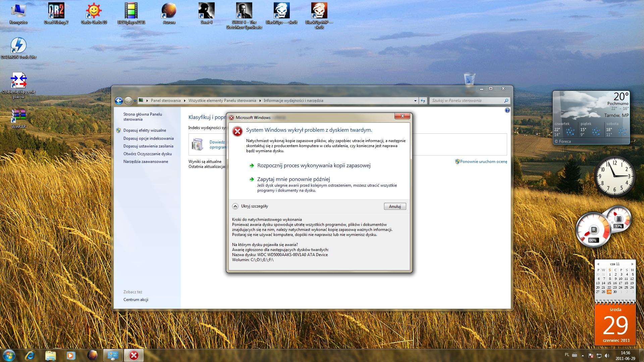
Task: Open Dopasuj ustawienia zasilania link
Action: click(x=148, y=146)
